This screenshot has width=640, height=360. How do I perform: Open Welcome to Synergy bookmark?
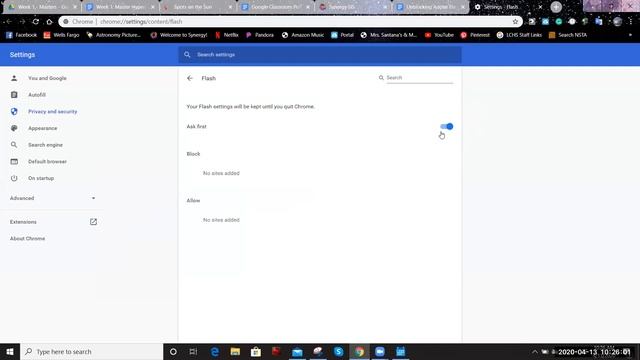pos(179,35)
